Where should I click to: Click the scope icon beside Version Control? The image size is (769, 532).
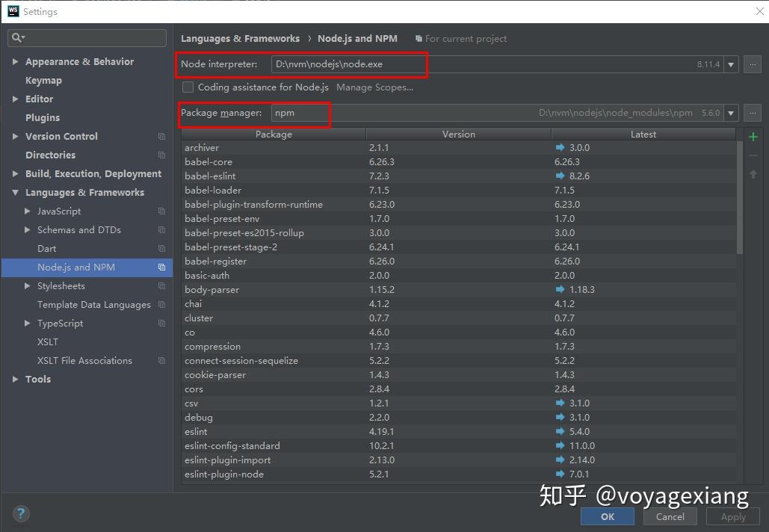coord(161,137)
